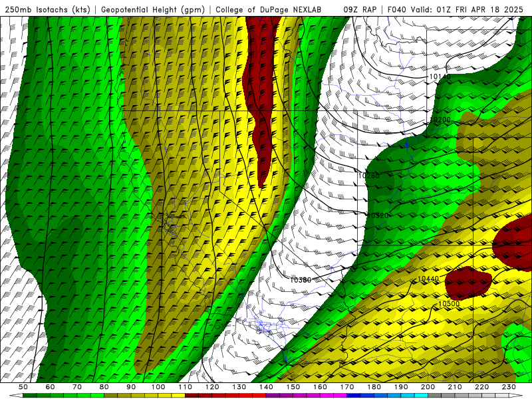This screenshot has width=532, height=399.
Task: Click the '250mb Isotachs (kts)' title text
Action: (x=47, y=9)
